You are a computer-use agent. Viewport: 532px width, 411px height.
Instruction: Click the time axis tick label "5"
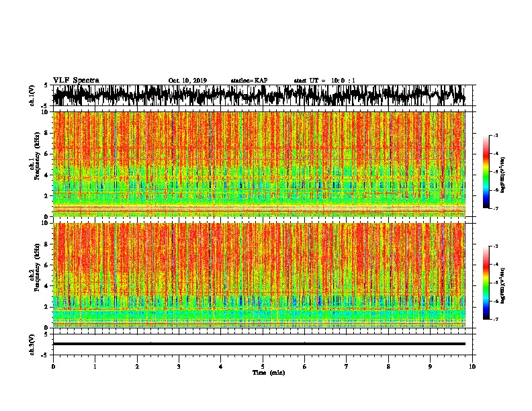(x=263, y=367)
